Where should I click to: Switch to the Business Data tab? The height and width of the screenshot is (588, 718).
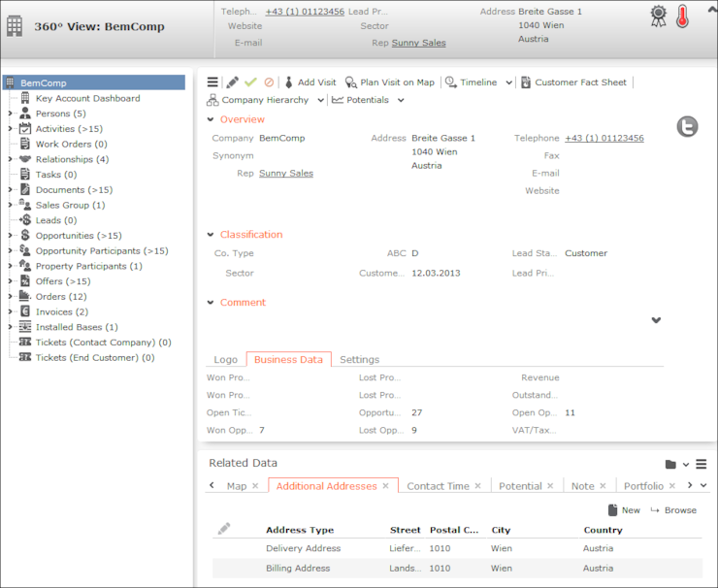click(x=288, y=359)
